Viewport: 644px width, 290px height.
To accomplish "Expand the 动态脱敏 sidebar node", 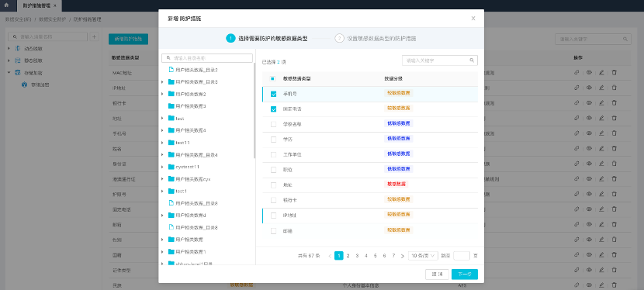I will coord(9,48).
